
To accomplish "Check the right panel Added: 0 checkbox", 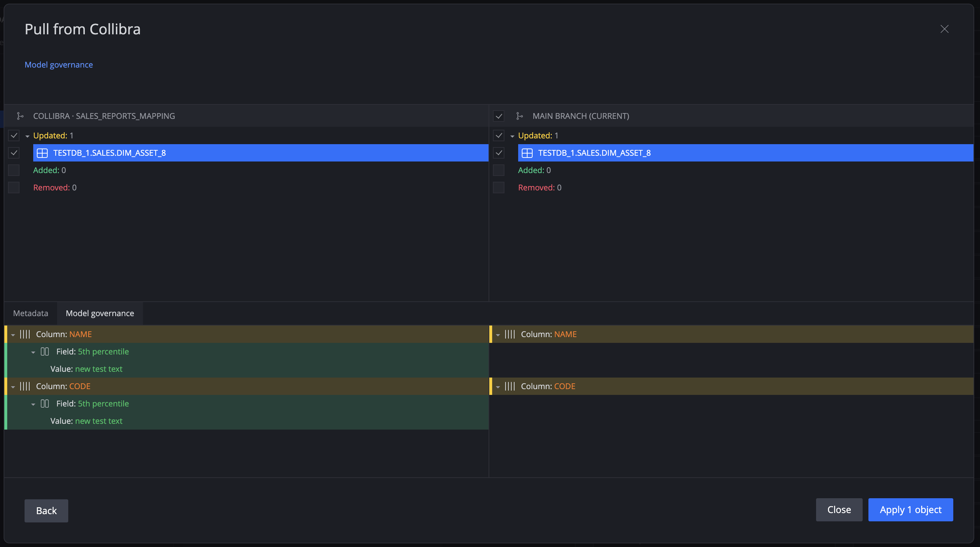I will click(499, 170).
